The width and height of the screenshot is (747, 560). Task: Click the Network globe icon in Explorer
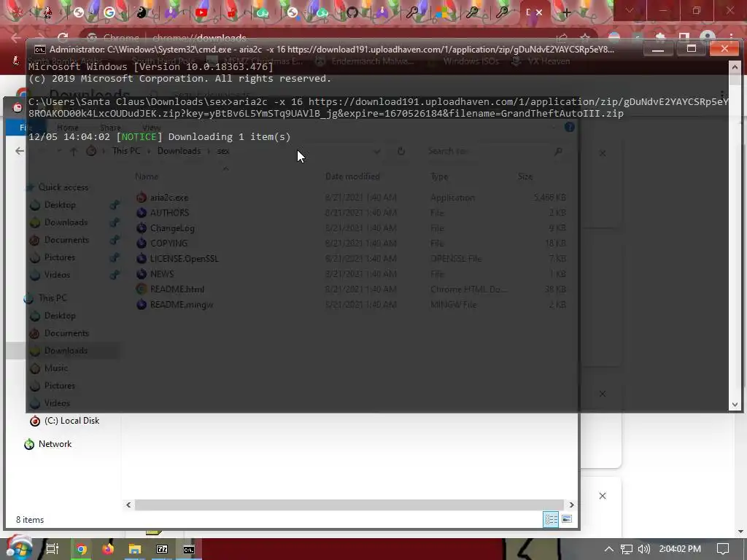pos(29,444)
